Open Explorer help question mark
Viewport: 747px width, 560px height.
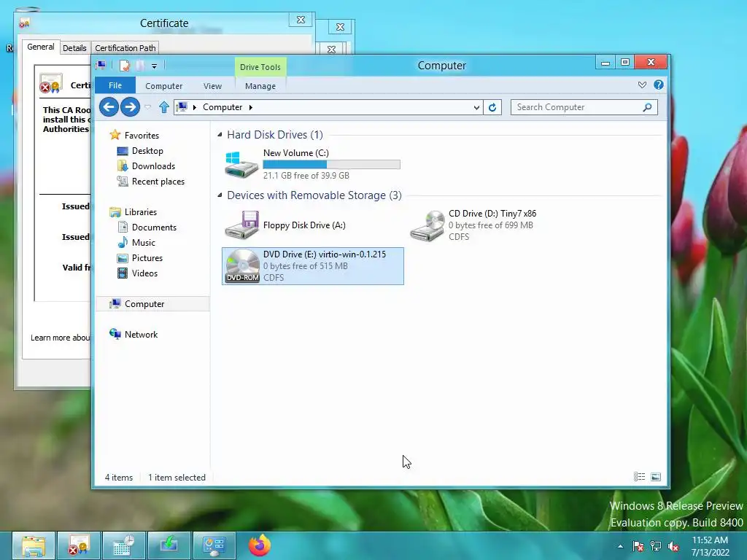(x=659, y=85)
